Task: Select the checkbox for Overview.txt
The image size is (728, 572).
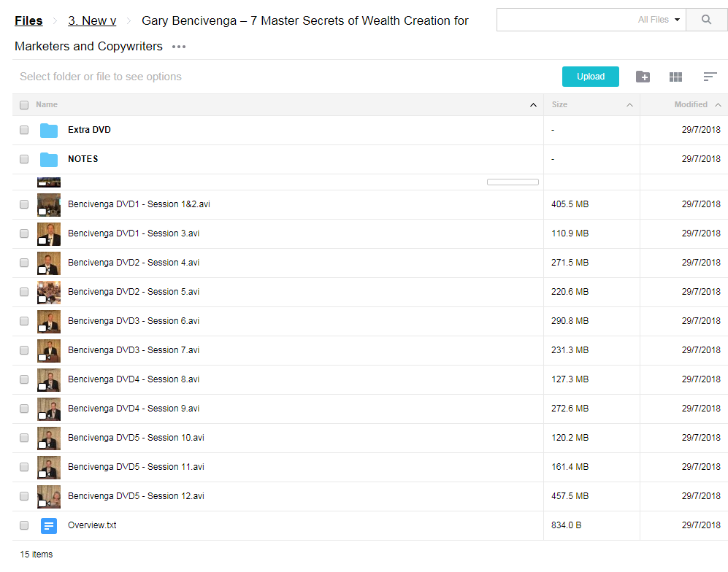Action: [x=24, y=525]
